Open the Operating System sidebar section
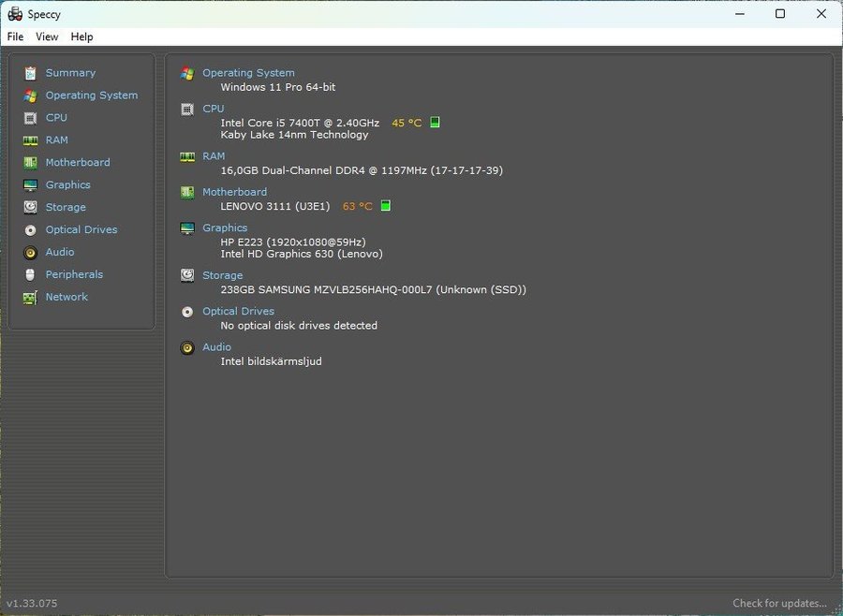The width and height of the screenshot is (843, 616). pos(92,95)
